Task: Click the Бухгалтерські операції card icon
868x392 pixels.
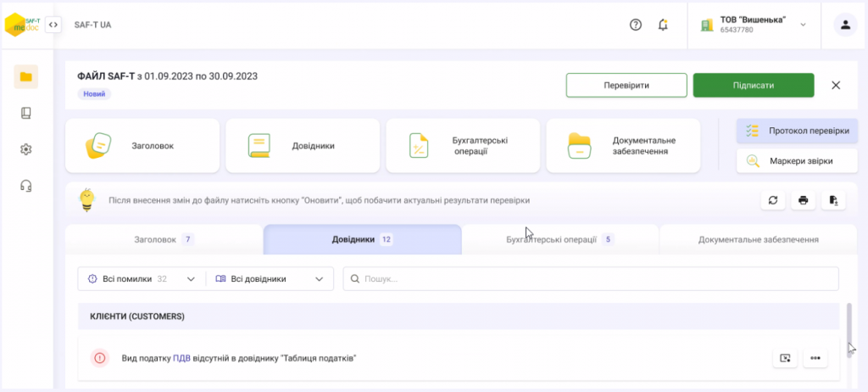Action: click(419, 145)
